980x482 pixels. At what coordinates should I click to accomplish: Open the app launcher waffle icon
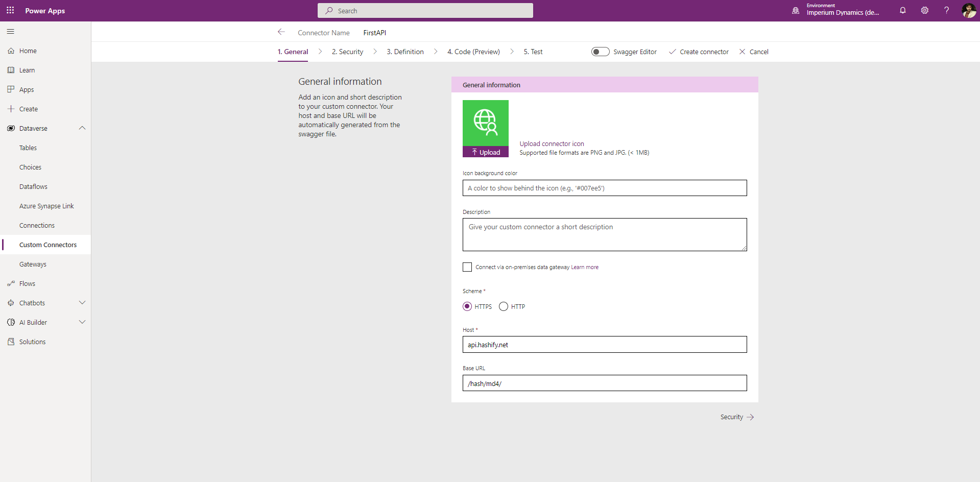[x=10, y=10]
